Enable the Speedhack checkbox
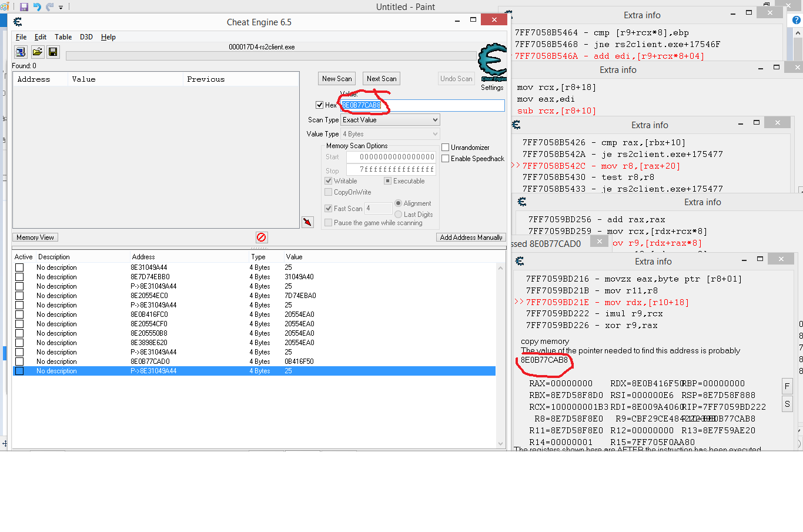Image resolution: width=803 pixels, height=532 pixels. (x=446, y=159)
